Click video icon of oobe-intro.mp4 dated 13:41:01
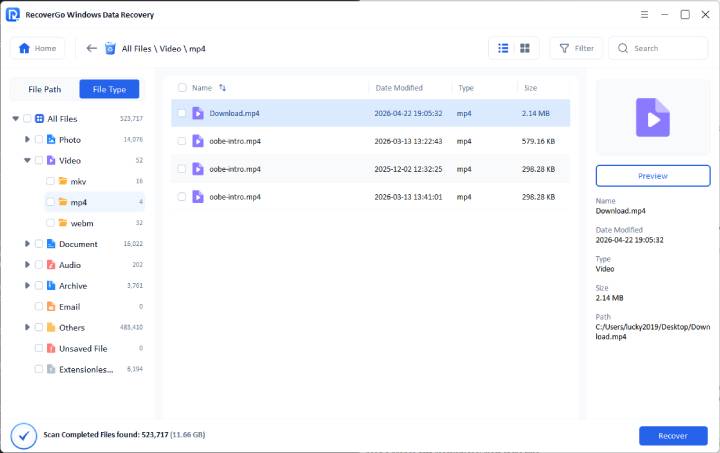 [x=198, y=197]
